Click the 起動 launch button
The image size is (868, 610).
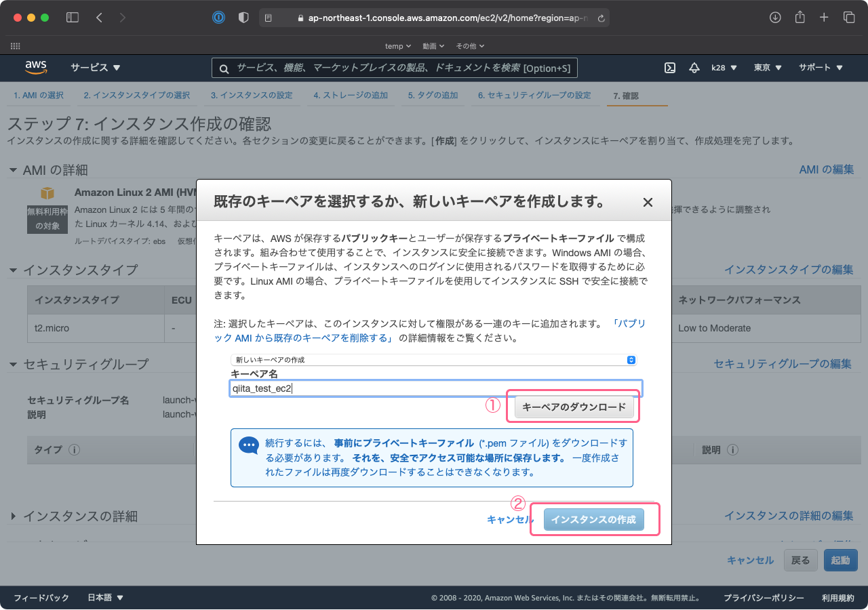tap(841, 561)
